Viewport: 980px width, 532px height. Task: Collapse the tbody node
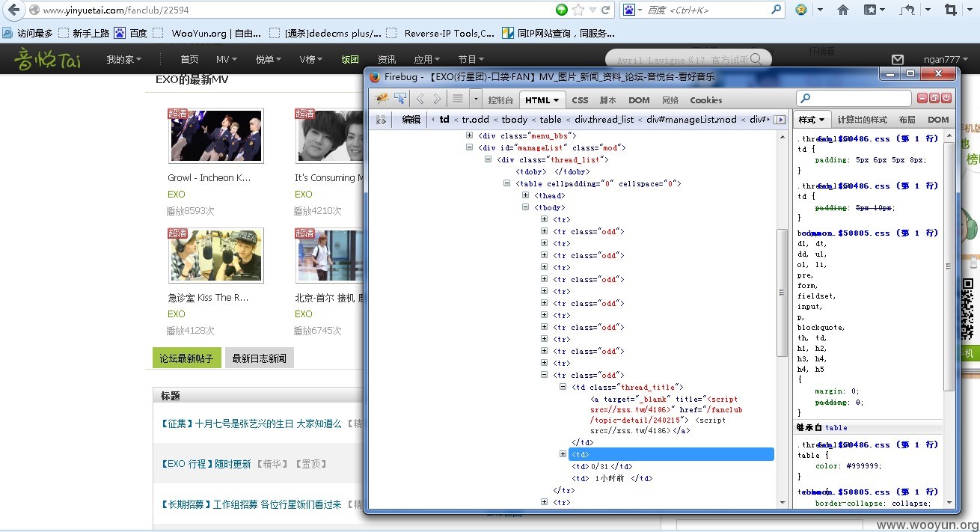[526, 207]
